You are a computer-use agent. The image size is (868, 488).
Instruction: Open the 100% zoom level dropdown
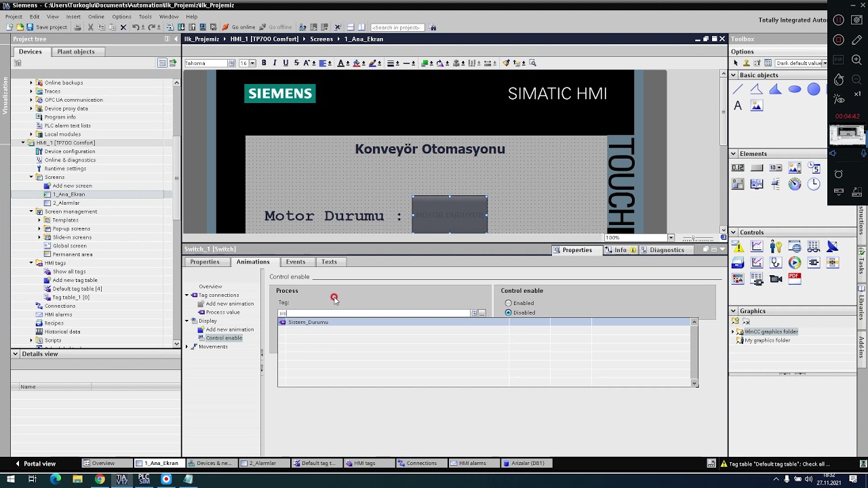point(671,238)
